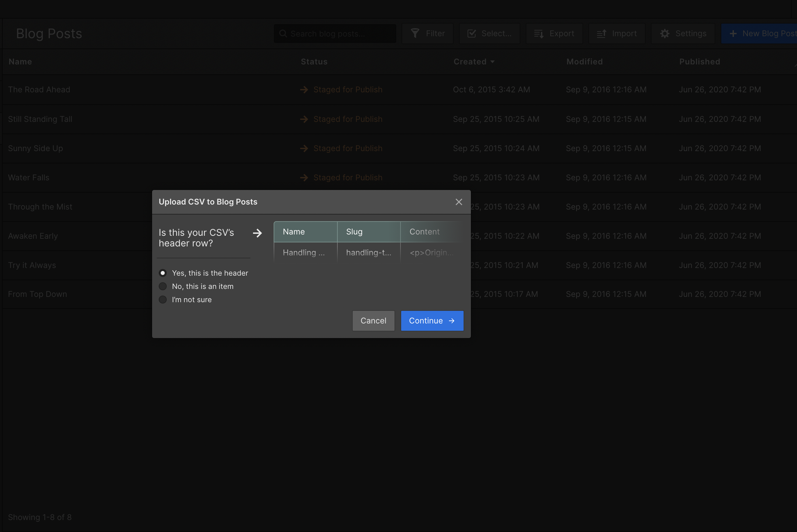Image resolution: width=797 pixels, height=532 pixels.
Task: Click the magnifier icon in search field
Action: [283, 34]
